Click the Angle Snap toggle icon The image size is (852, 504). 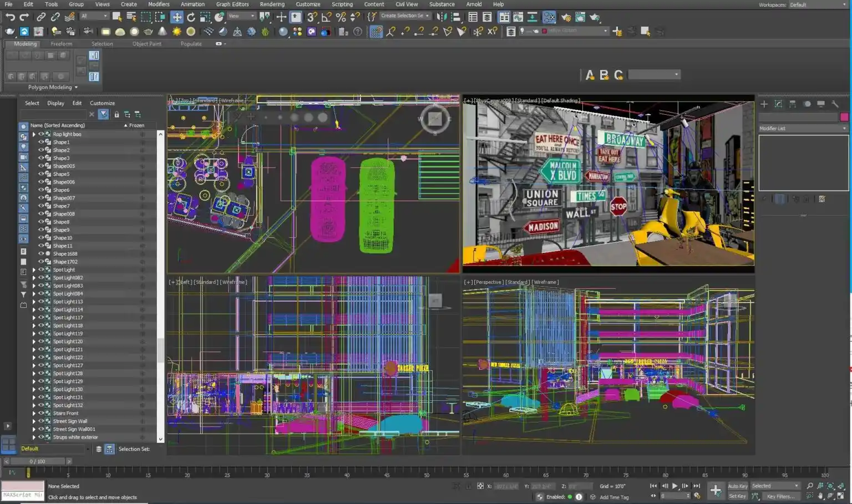[327, 17]
